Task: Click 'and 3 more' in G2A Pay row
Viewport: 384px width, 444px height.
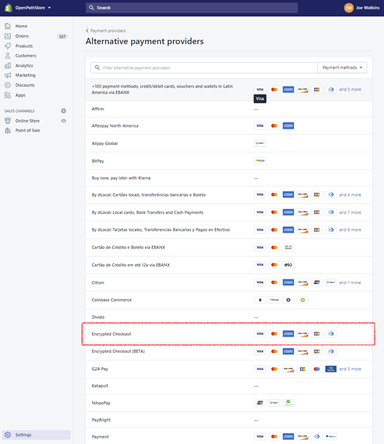Action: [x=350, y=369]
